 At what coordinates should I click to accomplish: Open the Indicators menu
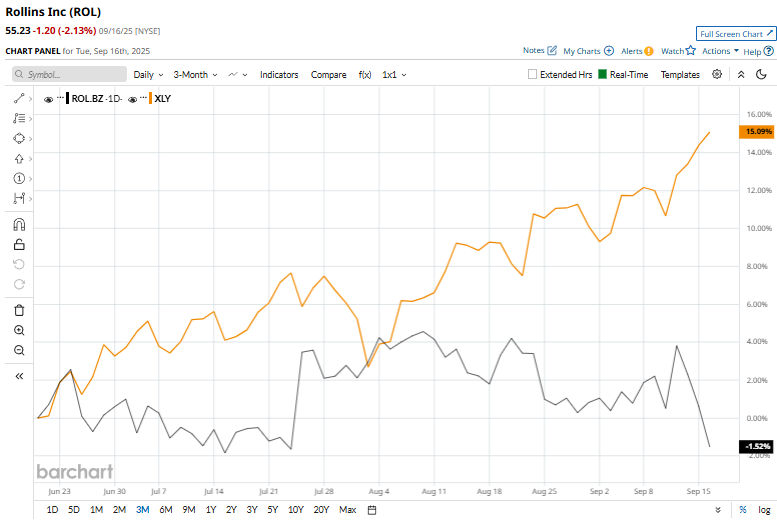point(279,75)
